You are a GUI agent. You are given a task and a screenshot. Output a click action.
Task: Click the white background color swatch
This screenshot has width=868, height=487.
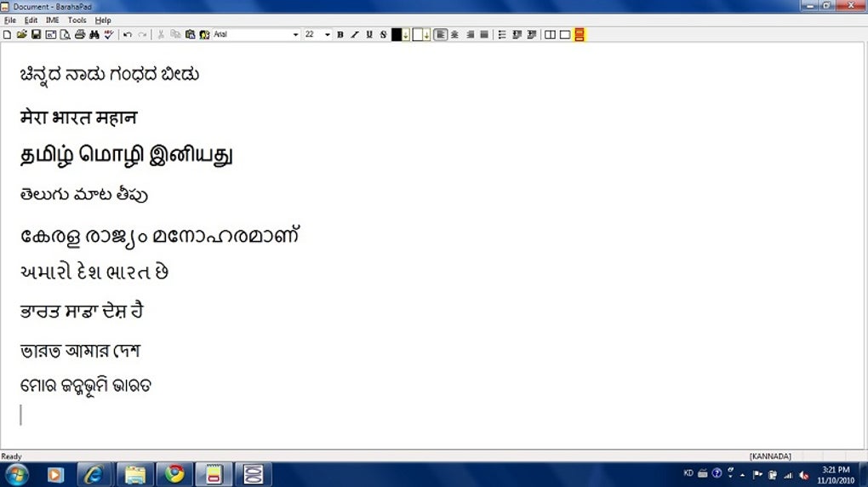coord(417,34)
